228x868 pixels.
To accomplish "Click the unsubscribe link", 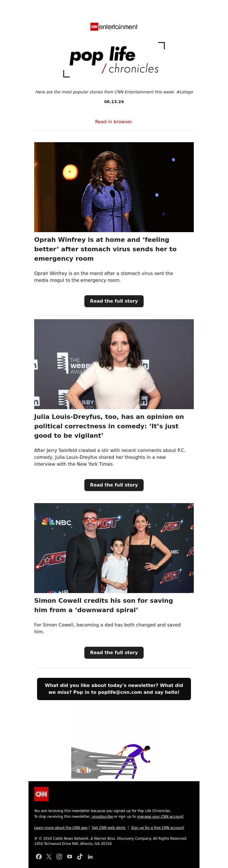I will coord(102,816).
